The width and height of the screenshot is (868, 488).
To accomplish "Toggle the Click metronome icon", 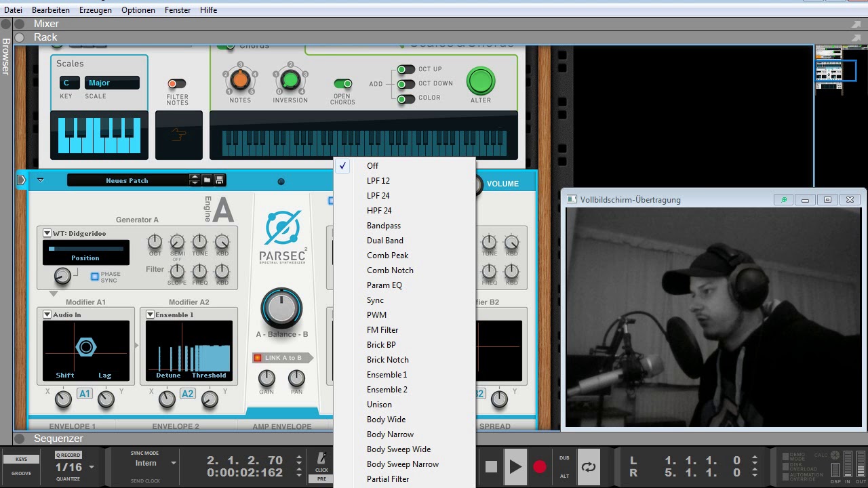I will coord(321,459).
